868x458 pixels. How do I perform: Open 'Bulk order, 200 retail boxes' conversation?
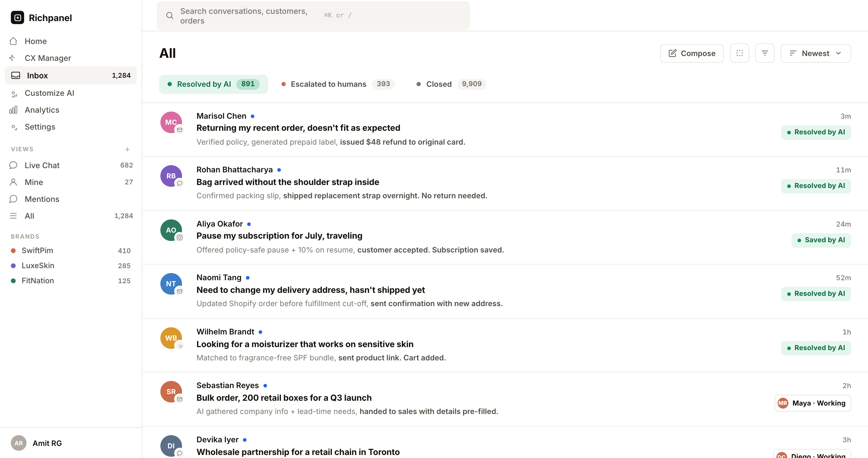(284, 398)
